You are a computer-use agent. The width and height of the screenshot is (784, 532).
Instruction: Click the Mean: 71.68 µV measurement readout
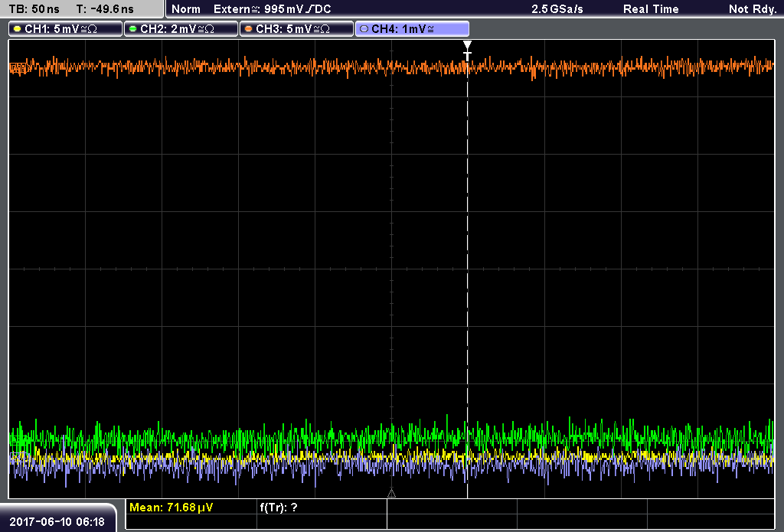171,508
